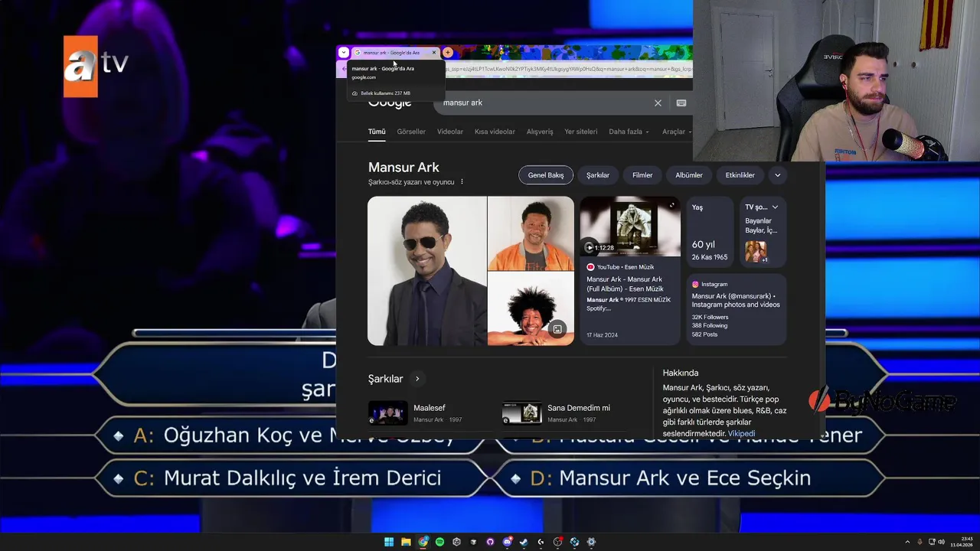Open the Windows Start menu

click(x=389, y=542)
